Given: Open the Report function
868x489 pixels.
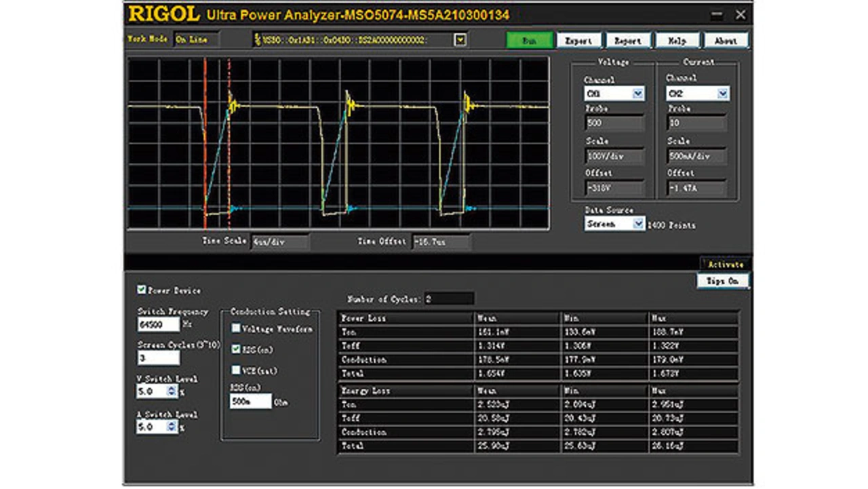Looking at the screenshot, I should pyautogui.click(x=627, y=41).
